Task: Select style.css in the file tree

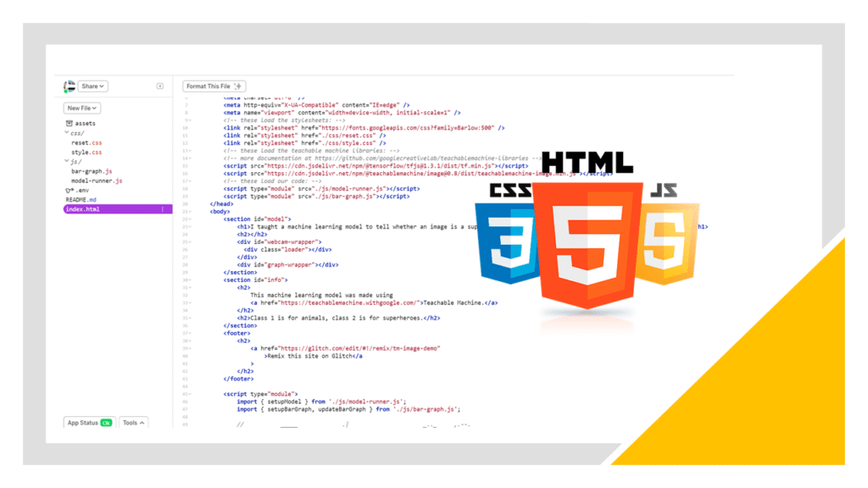Action: 86,151
